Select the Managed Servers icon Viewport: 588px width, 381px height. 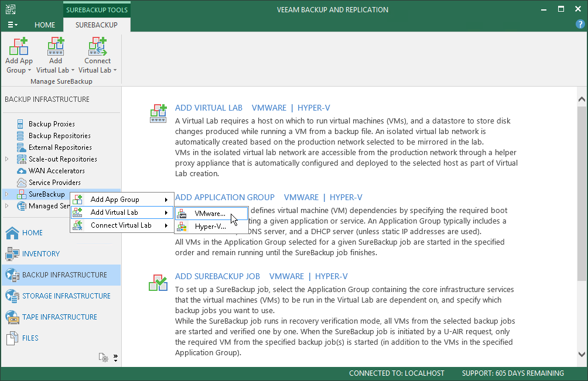pyautogui.click(x=21, y=206)
